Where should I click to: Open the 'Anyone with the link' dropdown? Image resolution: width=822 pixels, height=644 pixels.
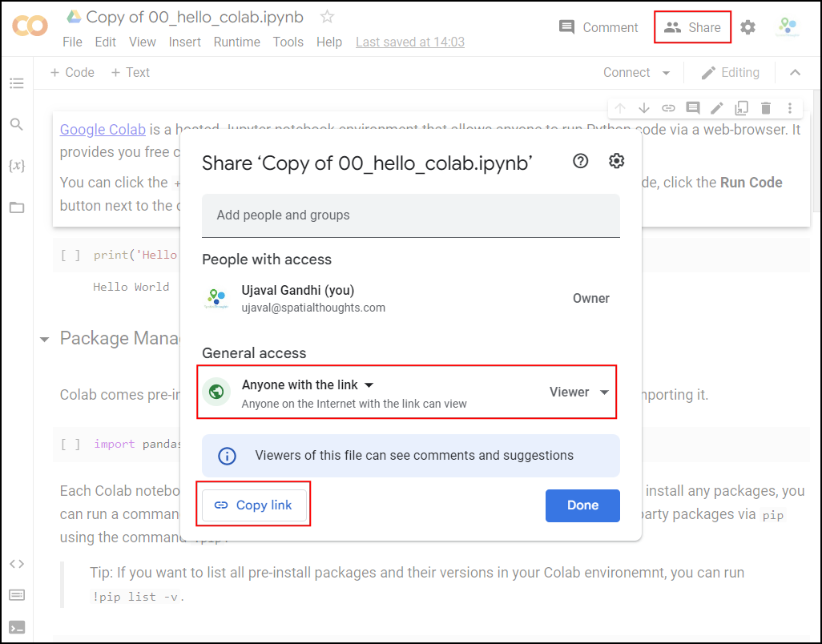(308, 385)
